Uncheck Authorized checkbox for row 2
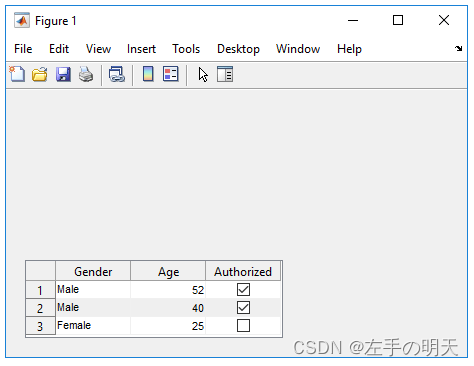 pos(243,307)
